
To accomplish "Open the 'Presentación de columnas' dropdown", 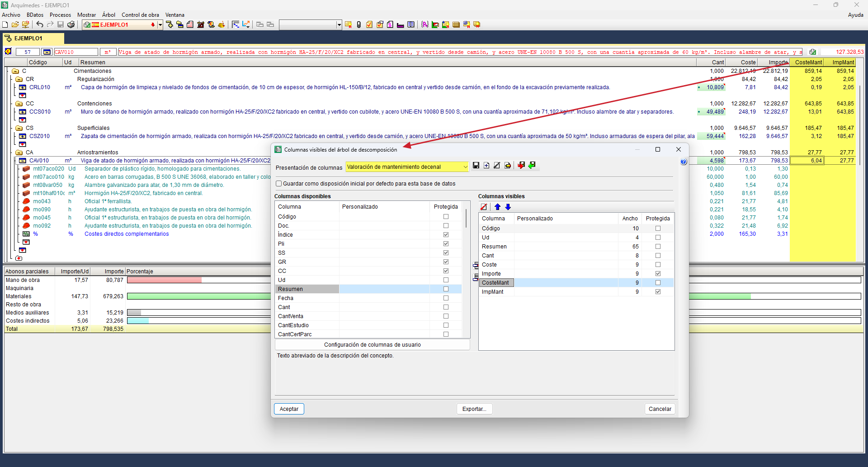I will coord(465,167).
